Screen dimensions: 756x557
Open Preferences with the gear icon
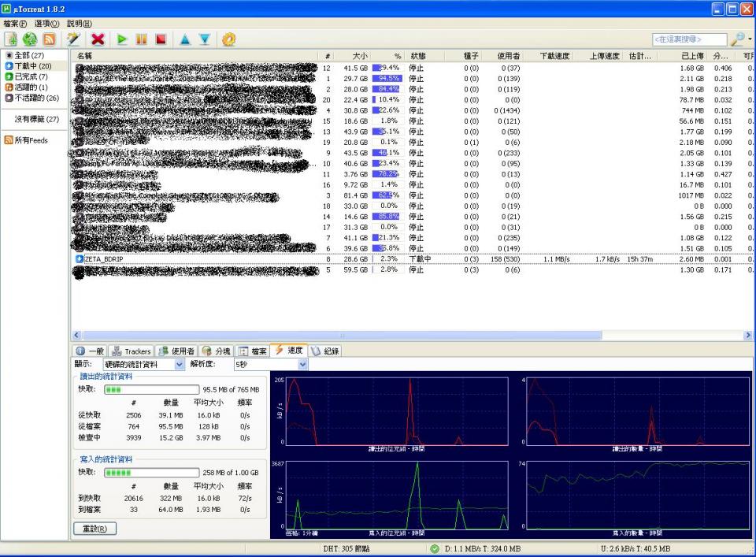pos(229,39)
